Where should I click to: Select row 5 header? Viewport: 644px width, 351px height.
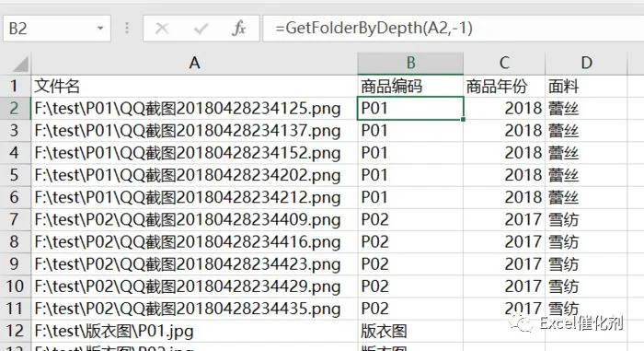point(16,175)
